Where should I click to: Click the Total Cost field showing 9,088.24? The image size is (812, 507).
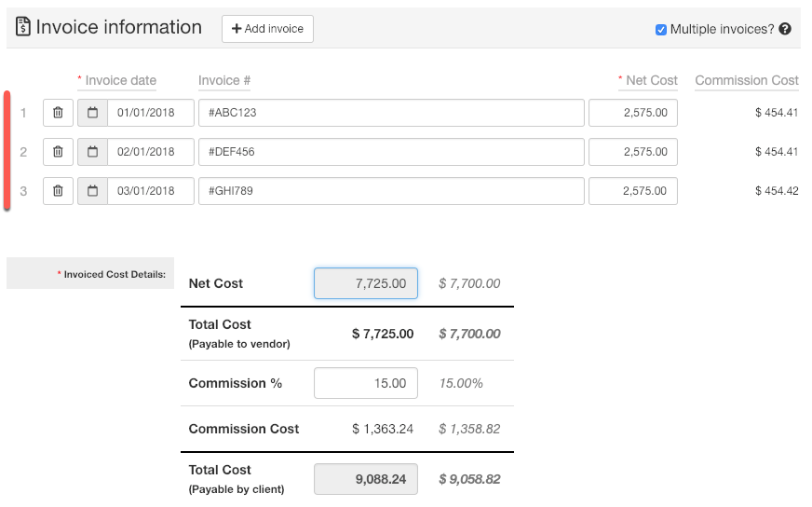point(366,479)
